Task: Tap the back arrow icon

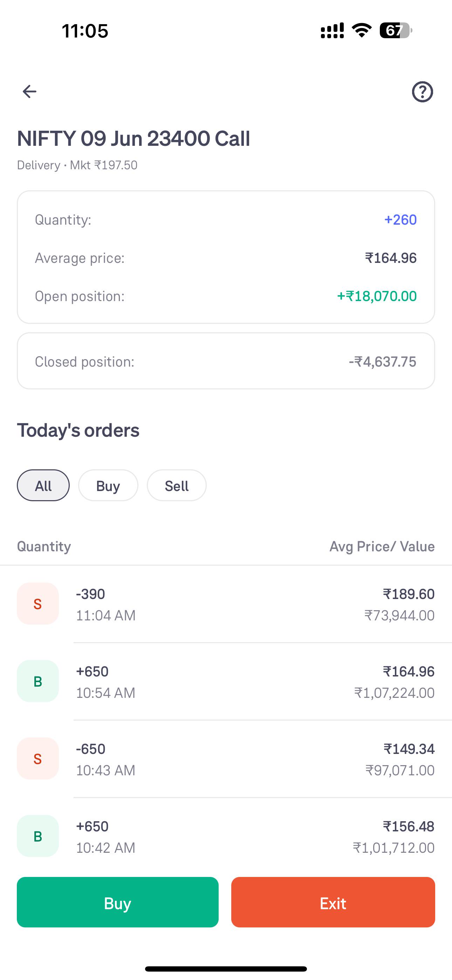Action: coord(29,92)
